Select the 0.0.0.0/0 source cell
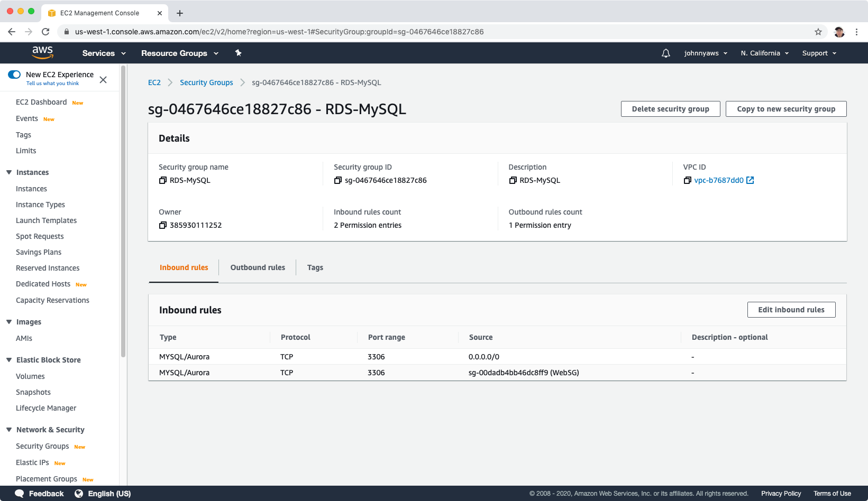This screenshot has height=501, width=868. (x=484, y=357)
